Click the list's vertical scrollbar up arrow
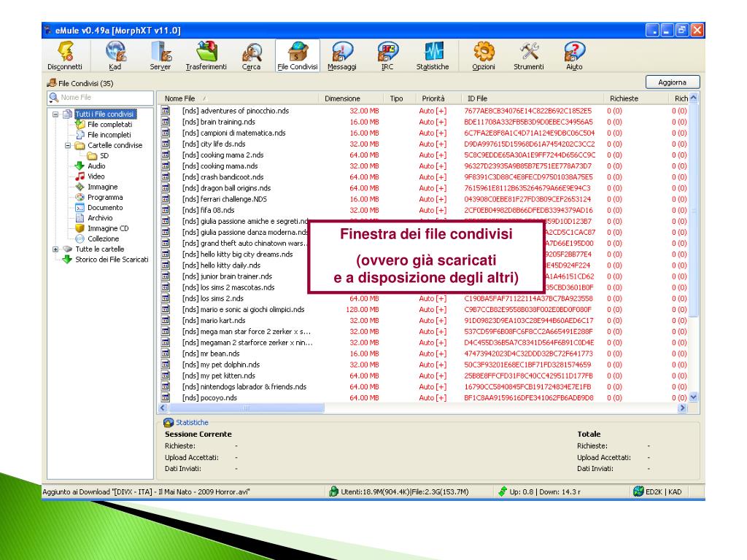Screen dimensions: 747x560 pos(694,98)
